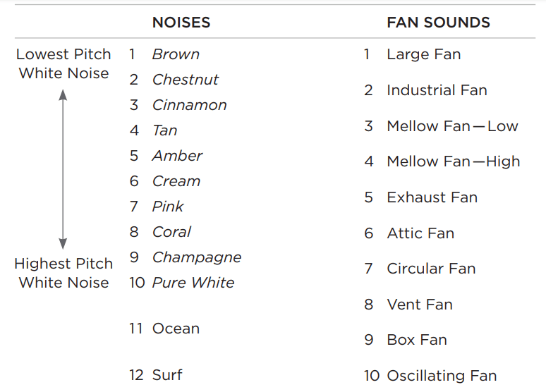The width and height of the screenshot is (546, 392).
Task: Click the Mellow Fan—High entry
Action: point(453,161)
